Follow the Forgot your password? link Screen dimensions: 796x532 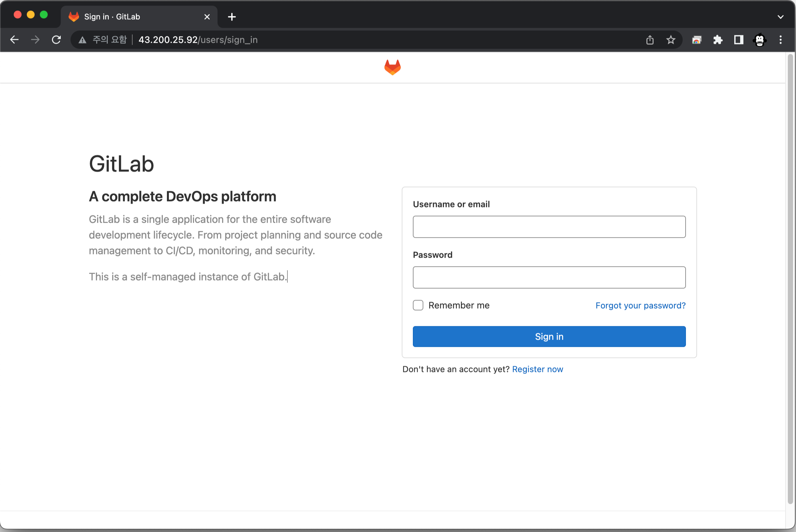(640, 306)
